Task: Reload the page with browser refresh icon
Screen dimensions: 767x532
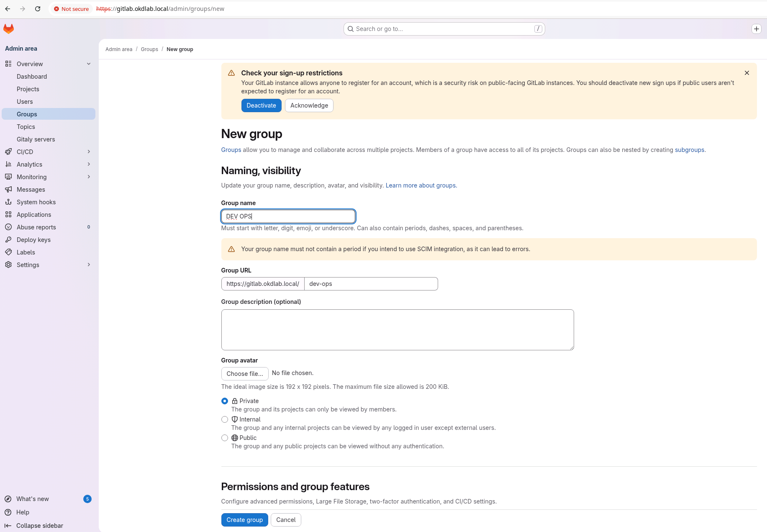Action: coord(38,9)
